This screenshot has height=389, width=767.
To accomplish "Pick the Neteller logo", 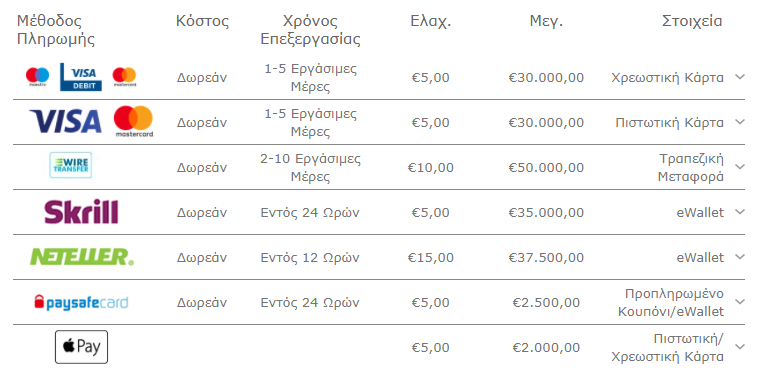I will click(82, 257).
